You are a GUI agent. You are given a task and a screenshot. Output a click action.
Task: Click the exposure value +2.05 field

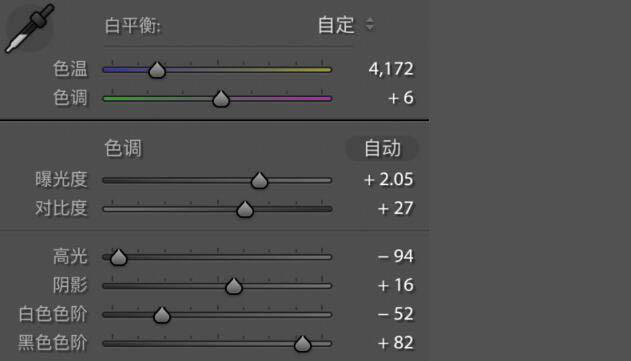click(x=388, y=179)
